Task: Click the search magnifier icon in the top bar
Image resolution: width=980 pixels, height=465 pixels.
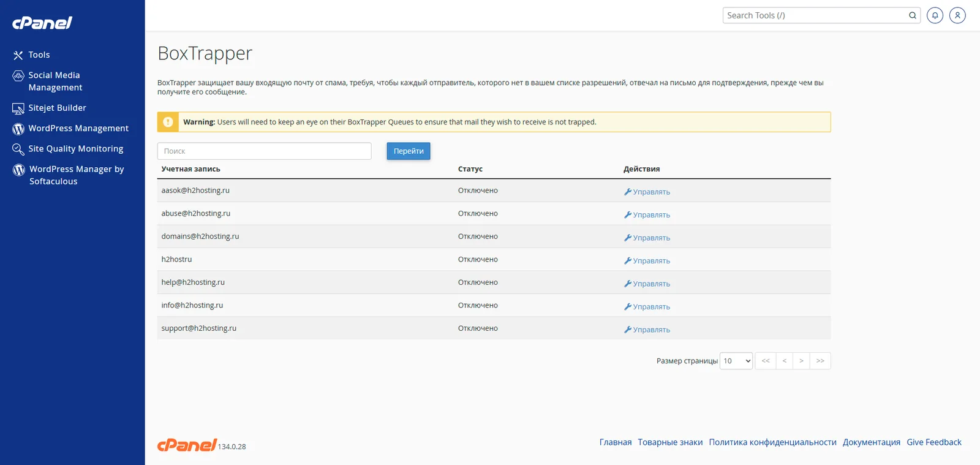Action: tap(913, 15)
